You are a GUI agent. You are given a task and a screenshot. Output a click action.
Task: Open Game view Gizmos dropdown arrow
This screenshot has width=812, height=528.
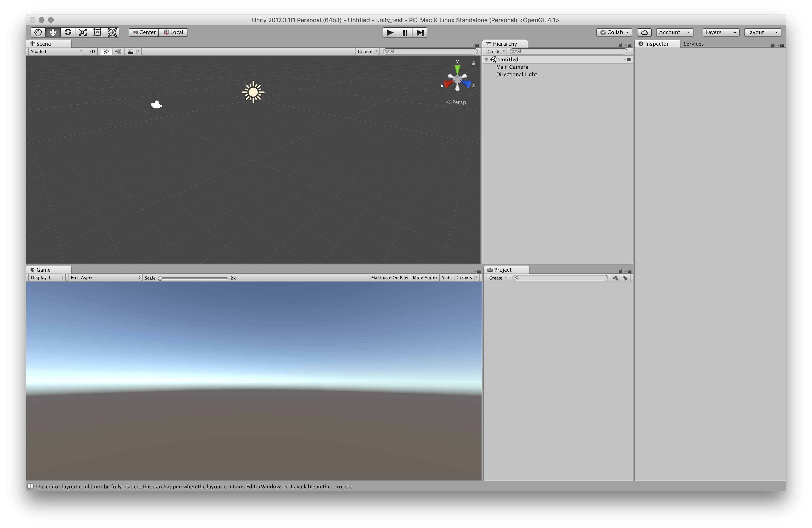[477, 277]
